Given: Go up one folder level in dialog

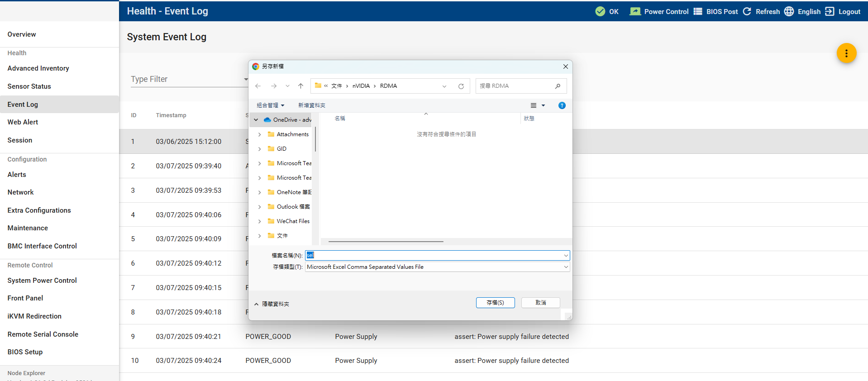Looking at the screenshot, I should coord(300,86).
